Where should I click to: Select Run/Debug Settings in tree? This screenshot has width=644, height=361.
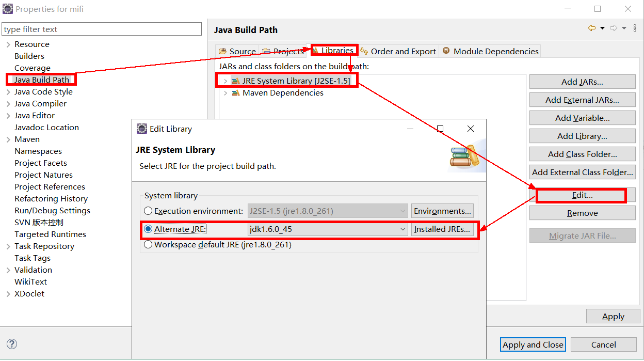52,211
